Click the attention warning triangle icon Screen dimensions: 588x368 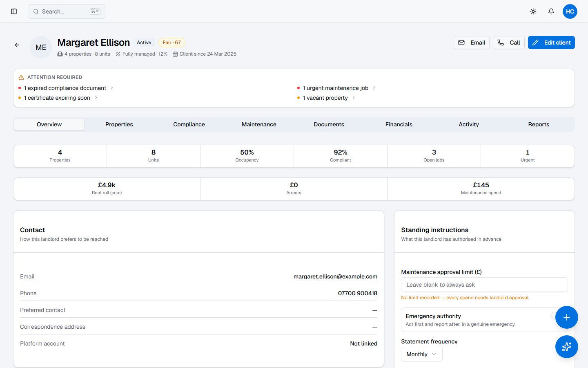21,77
